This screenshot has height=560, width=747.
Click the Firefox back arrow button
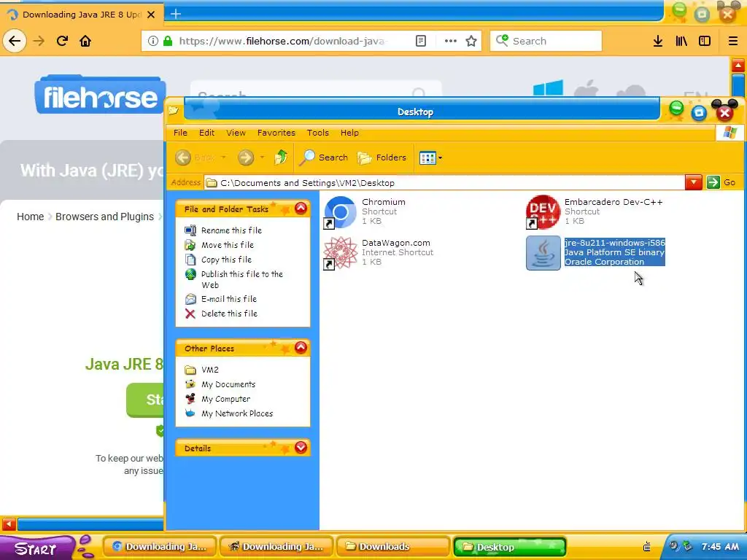15,41
